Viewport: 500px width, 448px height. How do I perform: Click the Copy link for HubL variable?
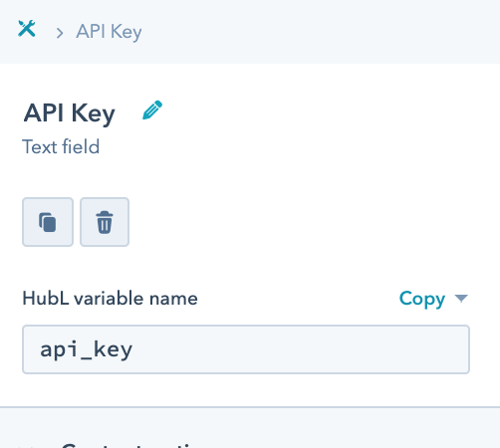tap(422, 299)
